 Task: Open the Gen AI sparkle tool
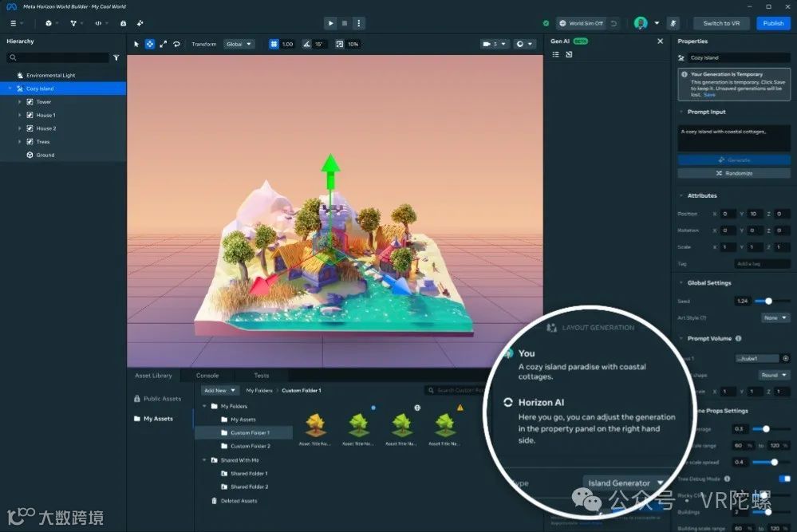[140, 23]
